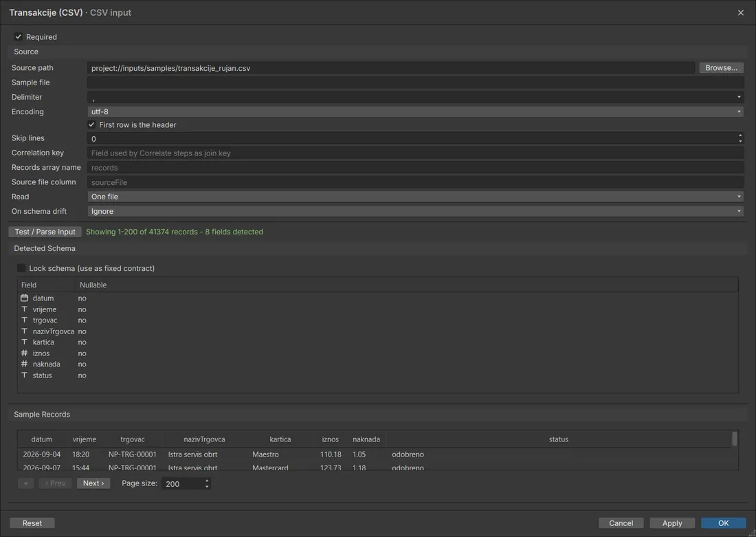Adjust Page size stepper arrows
Image resolution: width=756 pixels, height=537 pixels.
pyautogui.click(x=207, y=483)
